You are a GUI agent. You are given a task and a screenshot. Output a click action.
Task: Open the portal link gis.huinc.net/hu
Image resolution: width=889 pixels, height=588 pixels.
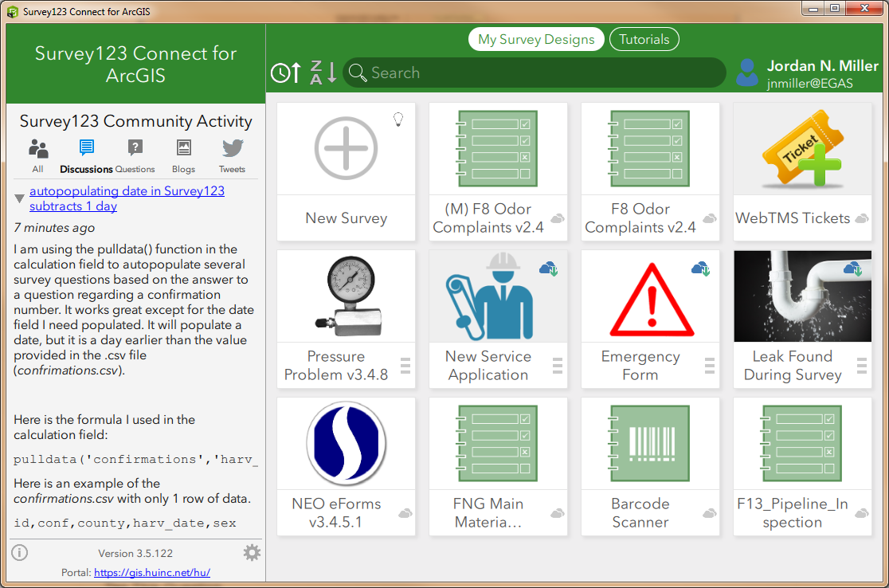coord(152,573)
